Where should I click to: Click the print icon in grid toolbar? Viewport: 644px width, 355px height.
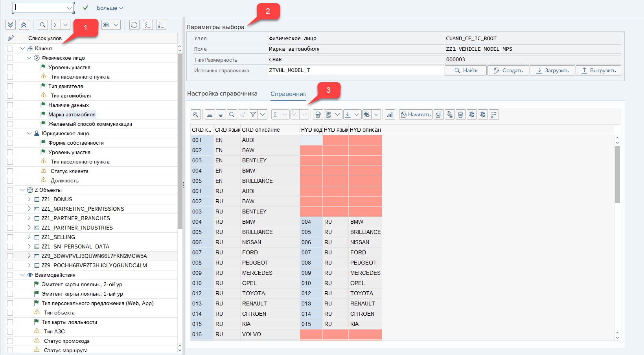tap(318, 114)
